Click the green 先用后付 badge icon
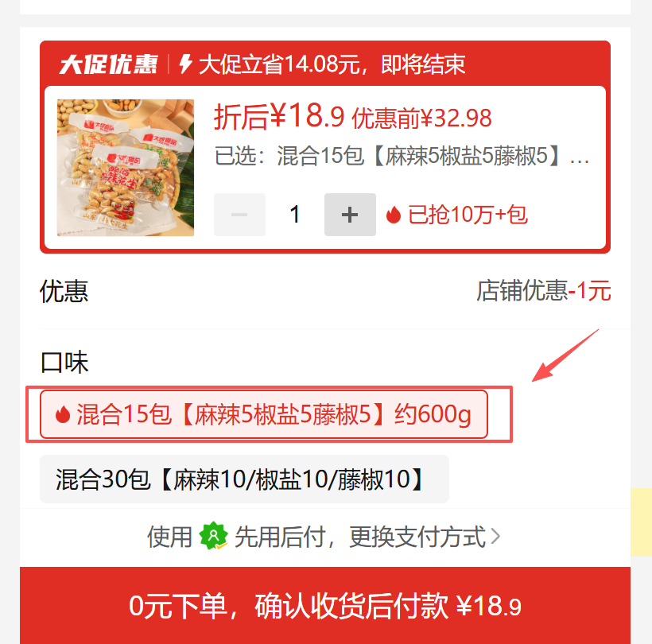 213,536
